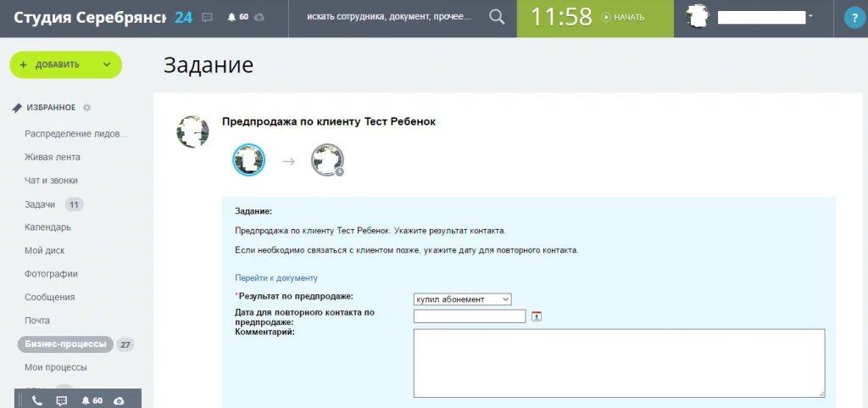Open the Результат по предпродаже dropdown

(x=462, y=299)
